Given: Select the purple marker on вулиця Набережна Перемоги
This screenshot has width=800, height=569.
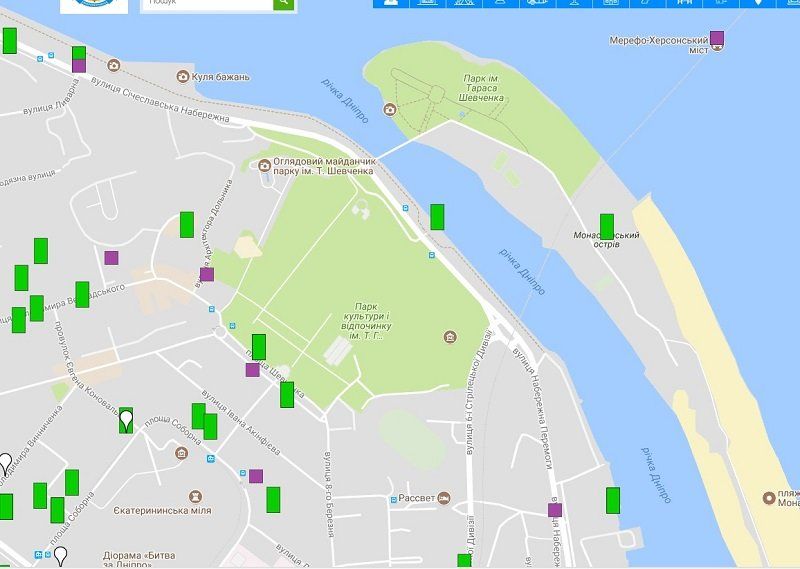Looking at the screenshot, I should 555,510.
